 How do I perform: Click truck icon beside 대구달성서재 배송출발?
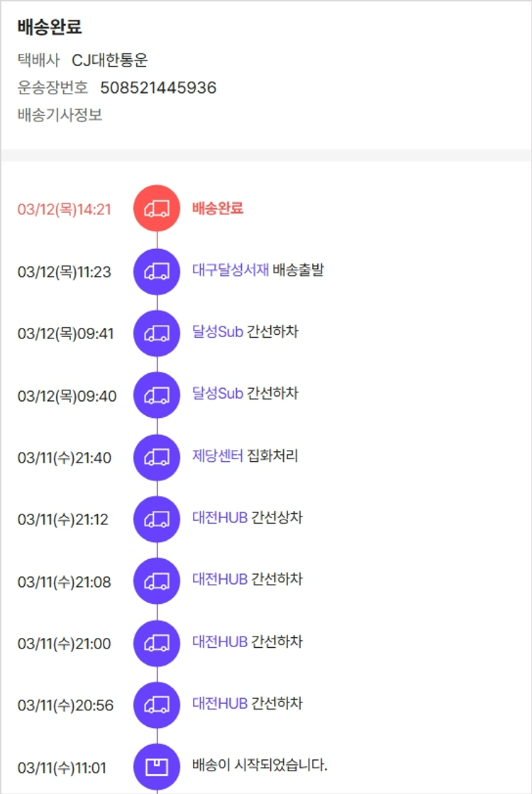pyautogui.click(x=157, y=271)
